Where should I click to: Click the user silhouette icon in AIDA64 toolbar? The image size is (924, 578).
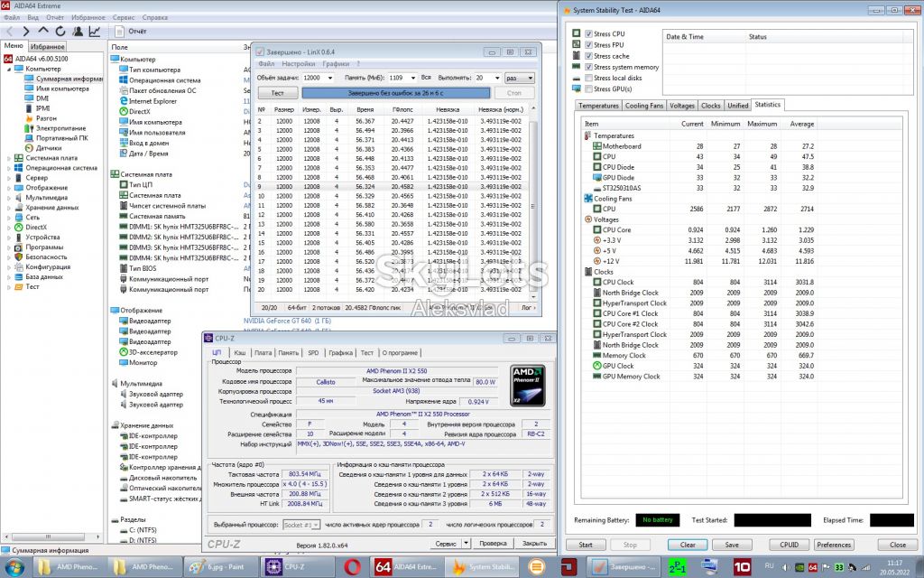click(x=78, y=32)
